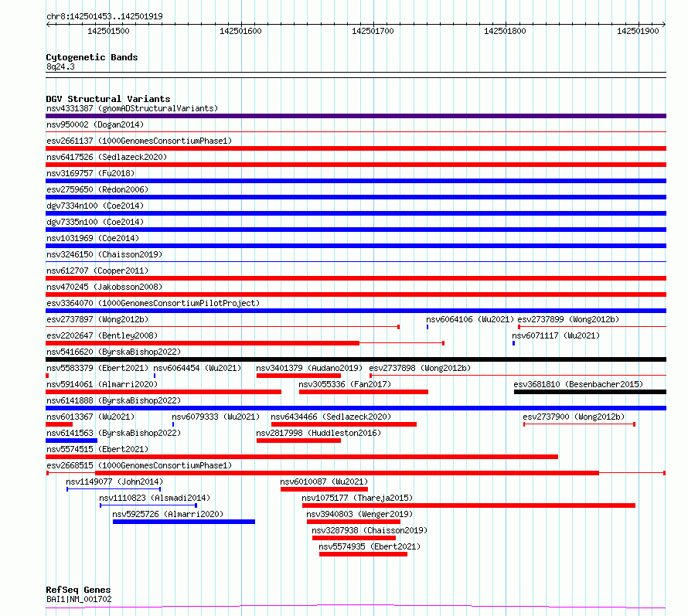Open nsv3401379 (Audano2019) variant
Image resolution: width=688 pixels, height=616 pixels.
tap(309, 368)
